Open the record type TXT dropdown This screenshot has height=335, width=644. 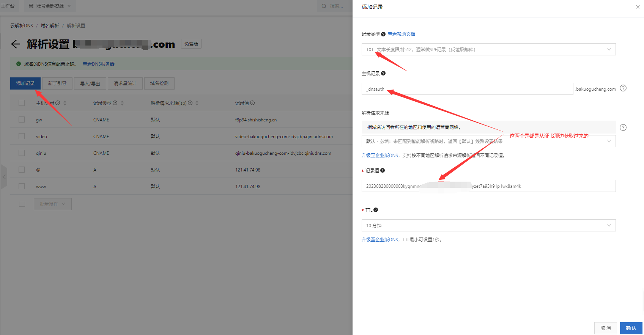[488, 49]
